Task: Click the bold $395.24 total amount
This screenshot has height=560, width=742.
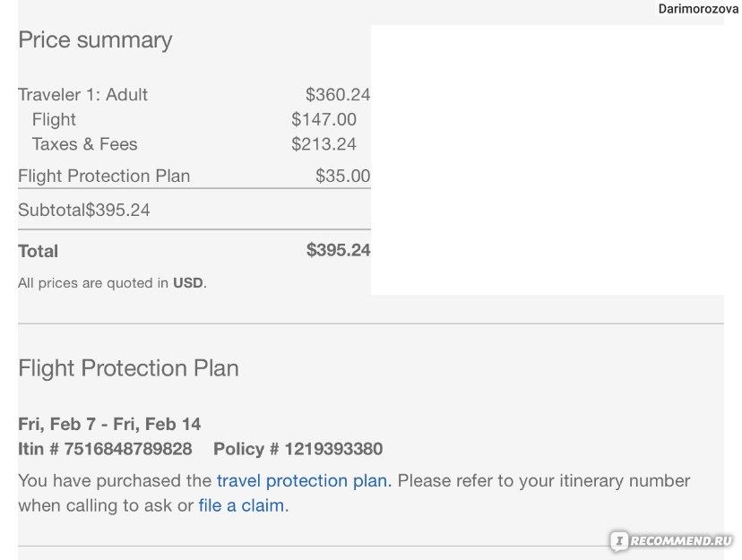Action: (x=339, y=250)
